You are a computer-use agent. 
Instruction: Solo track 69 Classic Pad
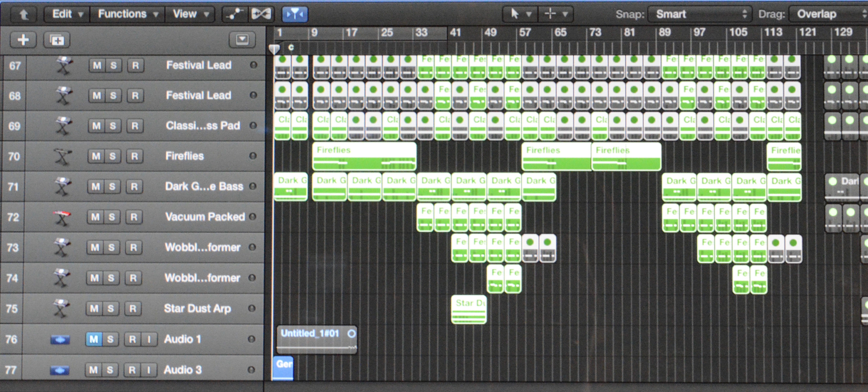pyautogui.click(x=113, y=126)
